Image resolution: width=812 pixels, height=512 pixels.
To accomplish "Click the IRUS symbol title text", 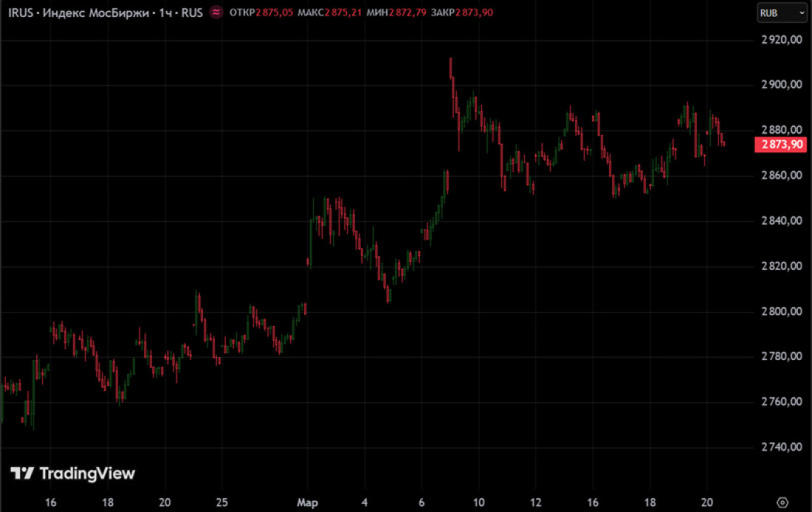I will pos(105,13).
